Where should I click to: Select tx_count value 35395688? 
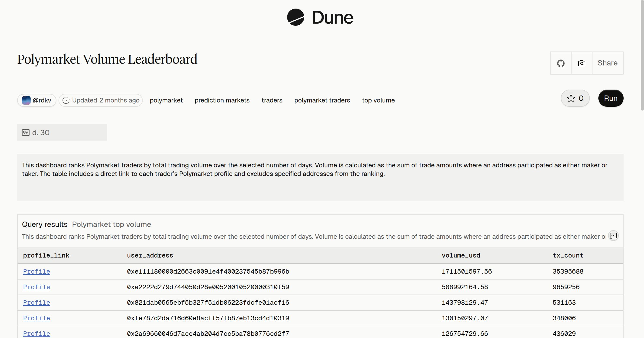coord(568,271)
